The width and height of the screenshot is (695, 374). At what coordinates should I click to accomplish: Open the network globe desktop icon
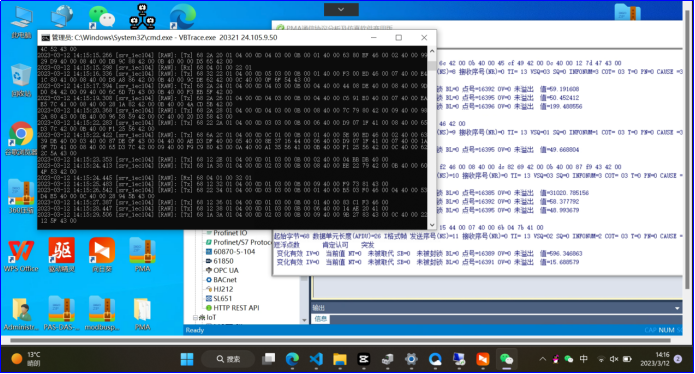click(62, 17)
